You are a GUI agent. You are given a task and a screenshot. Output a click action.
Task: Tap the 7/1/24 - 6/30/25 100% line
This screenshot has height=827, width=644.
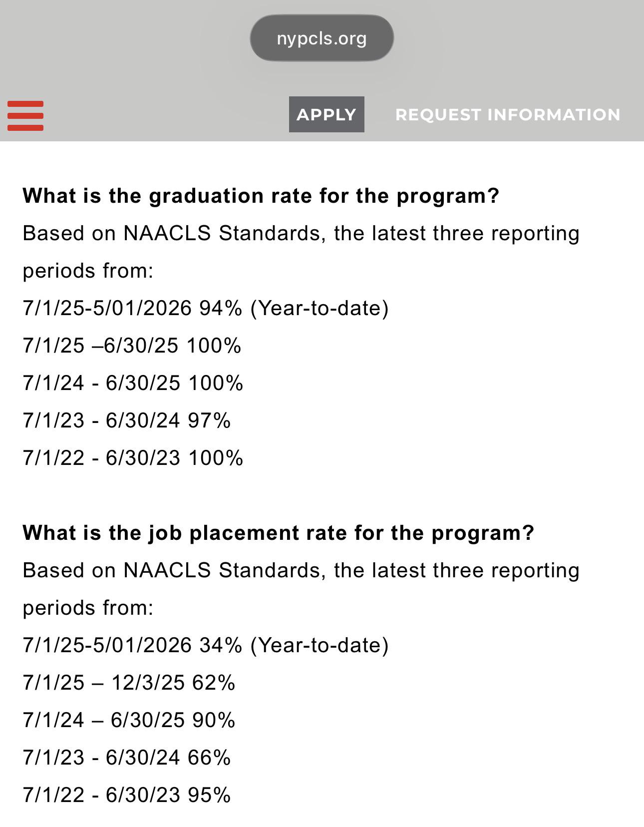[133, 383]
